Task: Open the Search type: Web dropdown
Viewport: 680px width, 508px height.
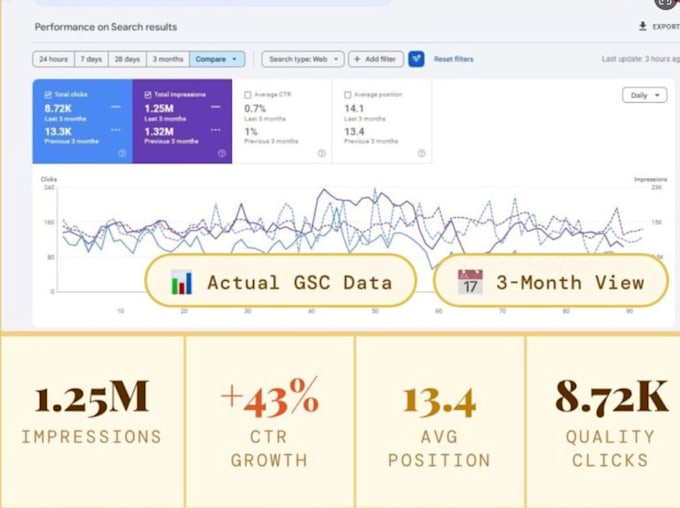Action: 303,59
